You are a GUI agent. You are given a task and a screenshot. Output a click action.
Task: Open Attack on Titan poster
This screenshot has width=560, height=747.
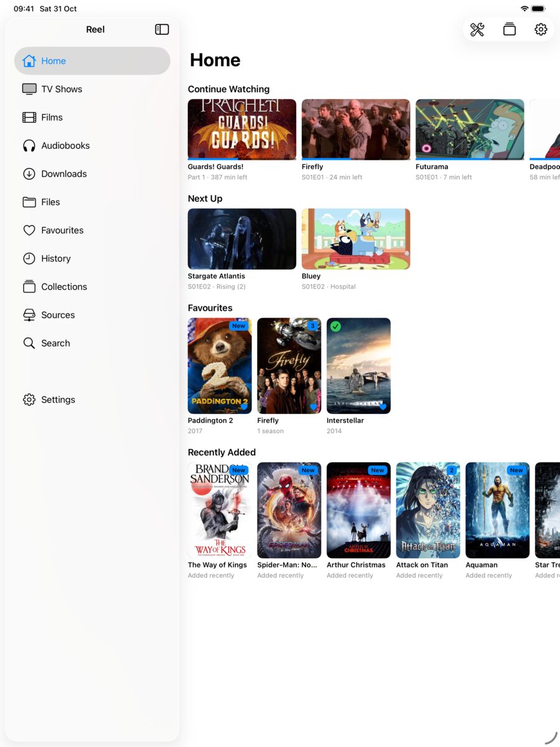click(428, 510)
